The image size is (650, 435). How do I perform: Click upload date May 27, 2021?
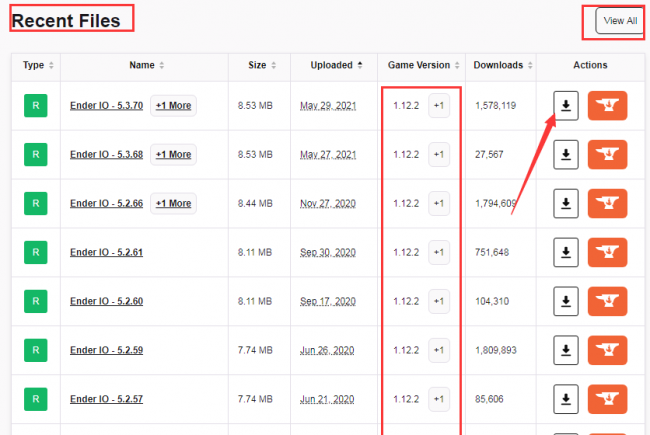(328, 155)
